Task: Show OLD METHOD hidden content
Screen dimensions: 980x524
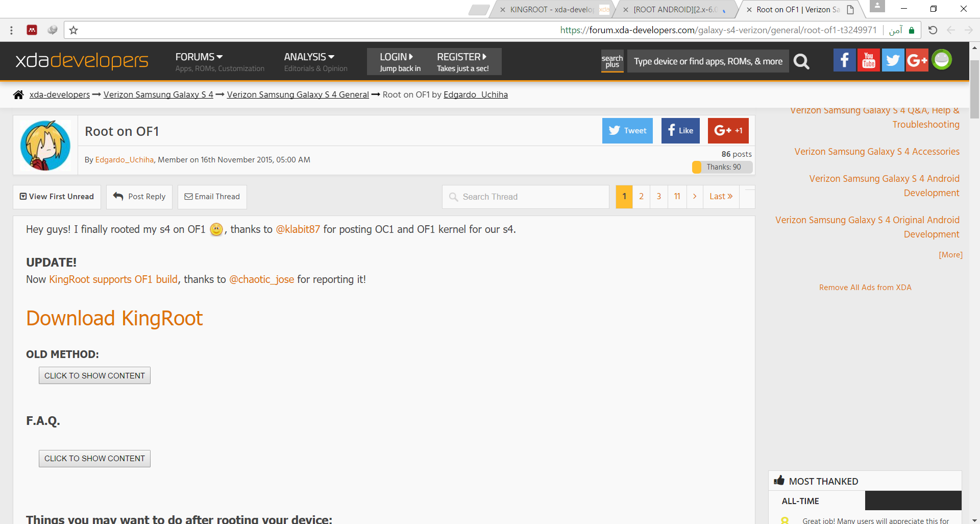Action: [x=94, y=375]
